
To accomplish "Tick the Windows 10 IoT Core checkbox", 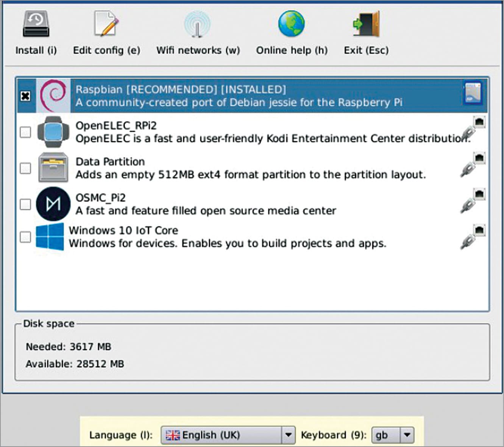I will [25, 237].
